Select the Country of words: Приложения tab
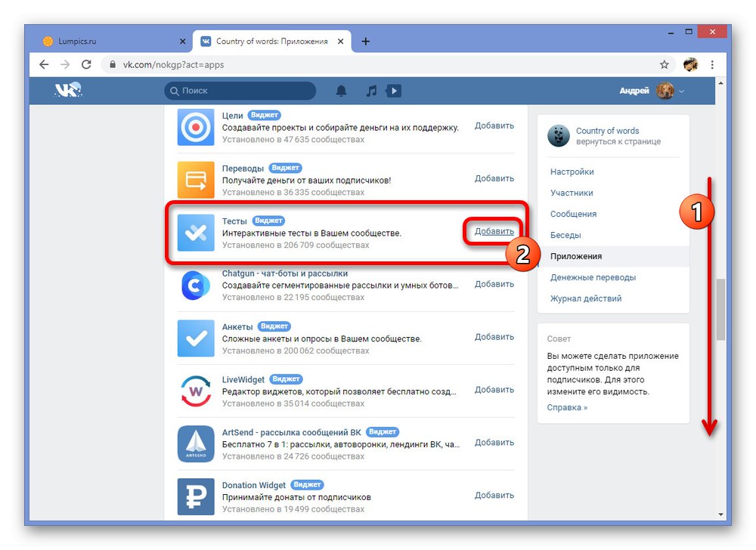 271,42
